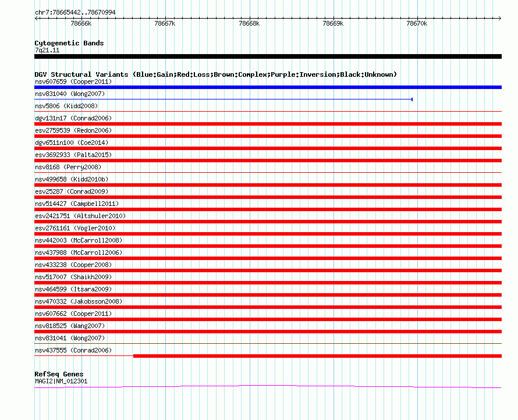Select variant nsv607659 (Cooper2011) label
The height and width of the screenshot is (420, 518).
(x=73, y=81)
